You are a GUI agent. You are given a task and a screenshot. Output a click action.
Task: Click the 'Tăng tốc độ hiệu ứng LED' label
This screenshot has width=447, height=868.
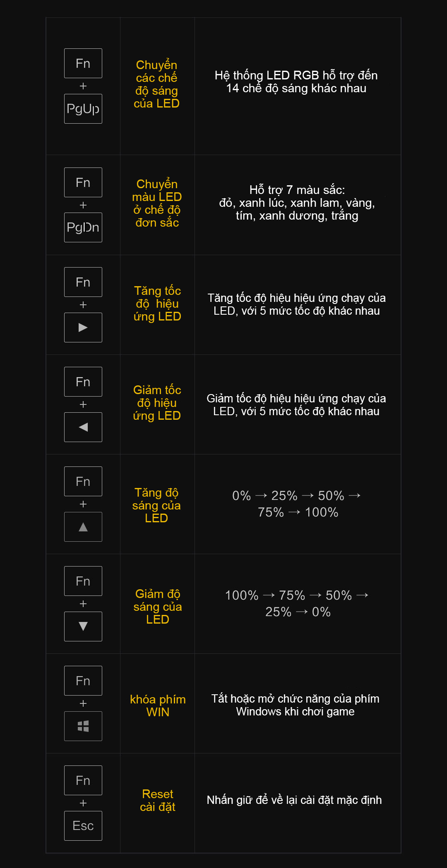tap(157, 304)
